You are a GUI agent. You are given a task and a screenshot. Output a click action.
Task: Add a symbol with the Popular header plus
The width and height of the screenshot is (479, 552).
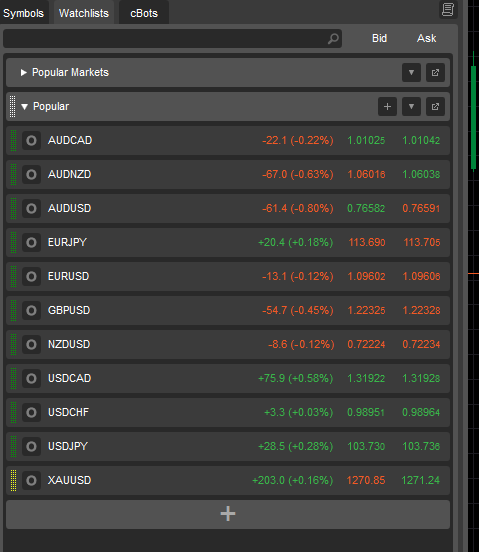pos(387,106)
